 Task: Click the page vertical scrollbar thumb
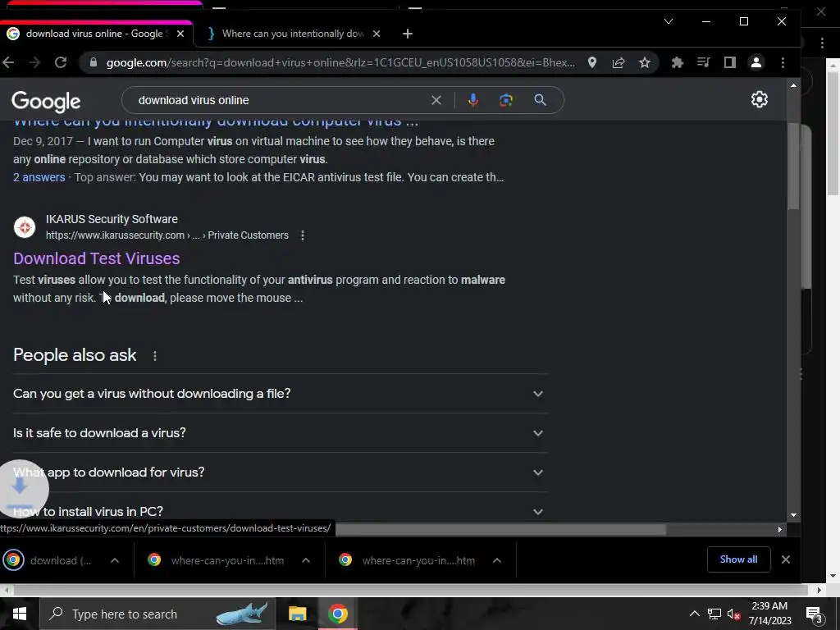click(793, 166)
